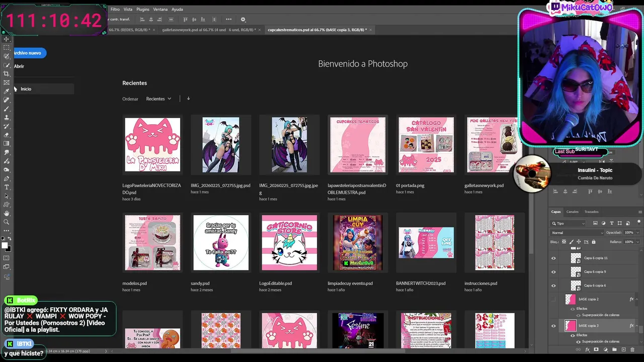Screen dimensions: 644x362
Task: Open Recientes sort dropdown
Action: coord(158,99)
